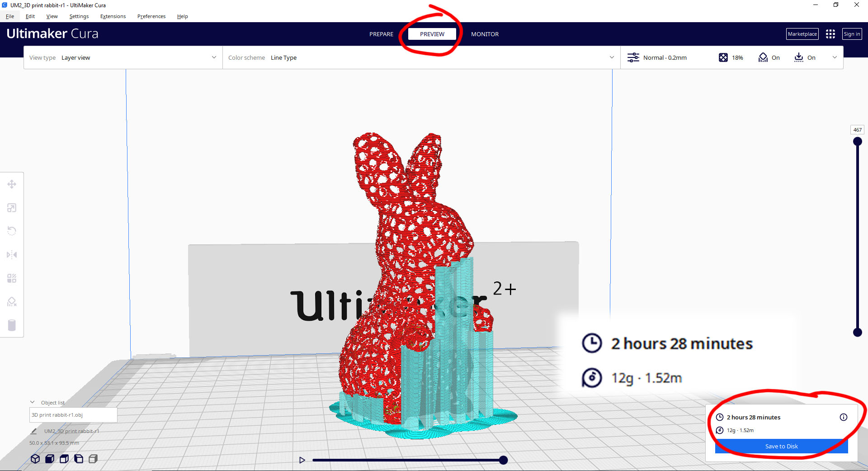868x471 pixels.
Task: Click the cylinder extruder icon in the left toolbar
Action: [x=12, y=325]
